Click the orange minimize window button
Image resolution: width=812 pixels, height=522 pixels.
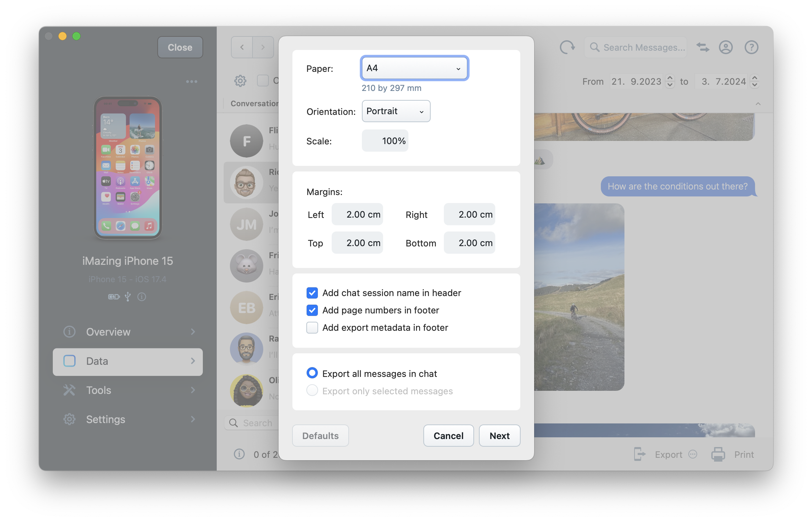pos(63,36)
